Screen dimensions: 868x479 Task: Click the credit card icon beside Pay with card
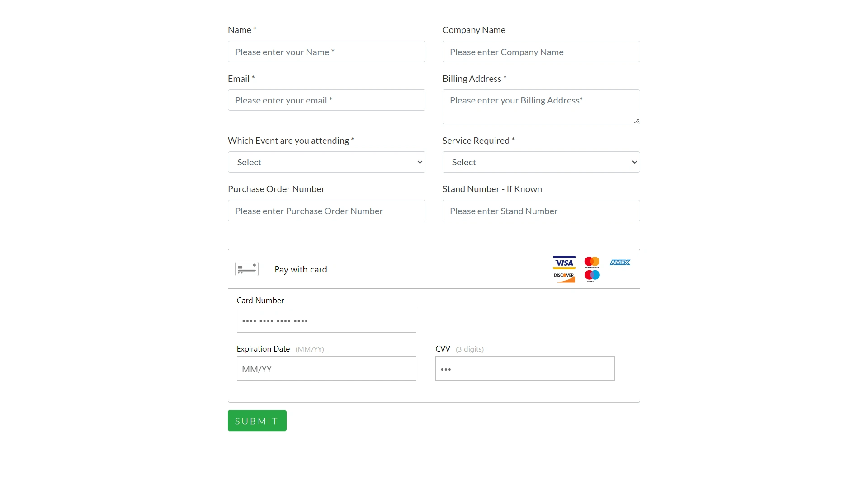(247, 269)
